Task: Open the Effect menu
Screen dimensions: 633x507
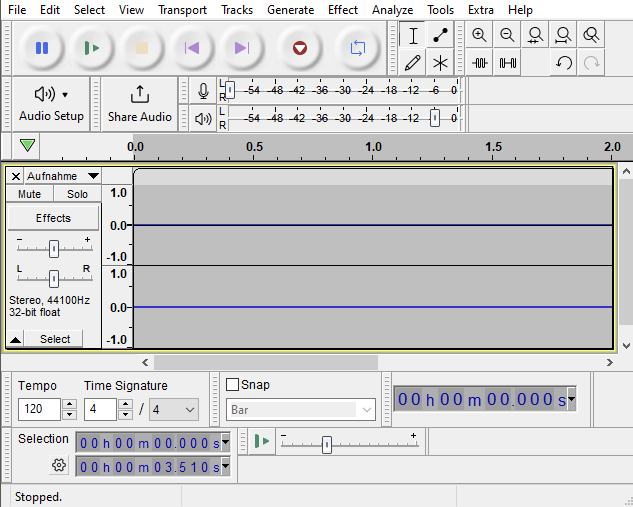Action: coord(343,10)
